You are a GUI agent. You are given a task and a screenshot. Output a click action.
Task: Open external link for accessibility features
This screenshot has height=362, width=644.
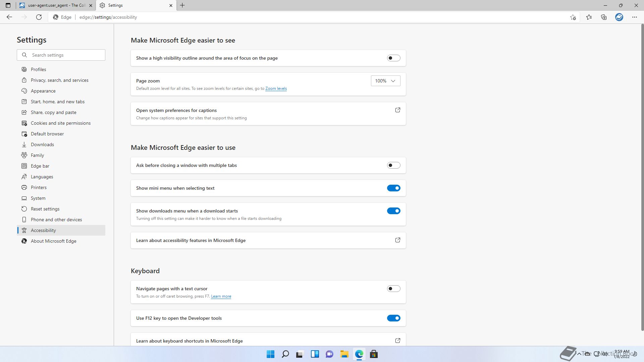pos(398,240)
